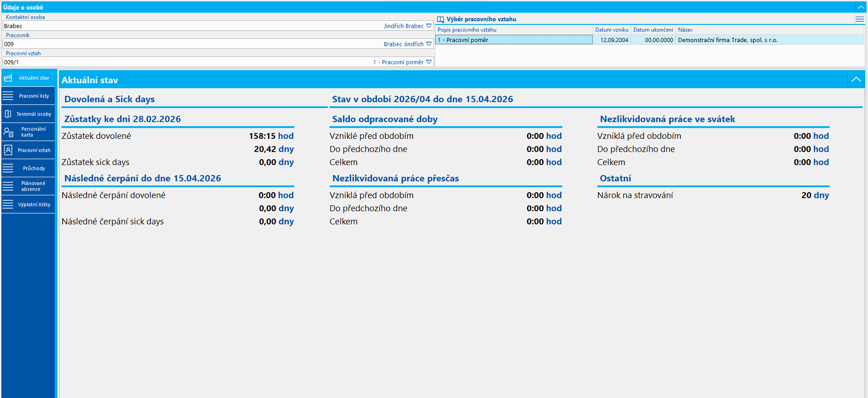Open the Aktuální stav sidebar tab
This screenshot has height=398, width=868.
click(x=28, y=78)
